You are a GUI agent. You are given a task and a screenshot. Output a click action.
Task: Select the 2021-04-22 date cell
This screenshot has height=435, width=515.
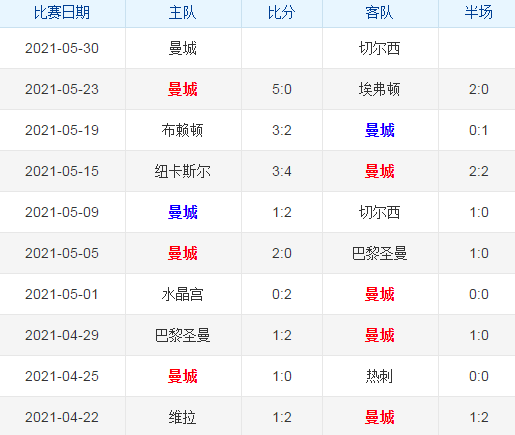tap(62, 417)
